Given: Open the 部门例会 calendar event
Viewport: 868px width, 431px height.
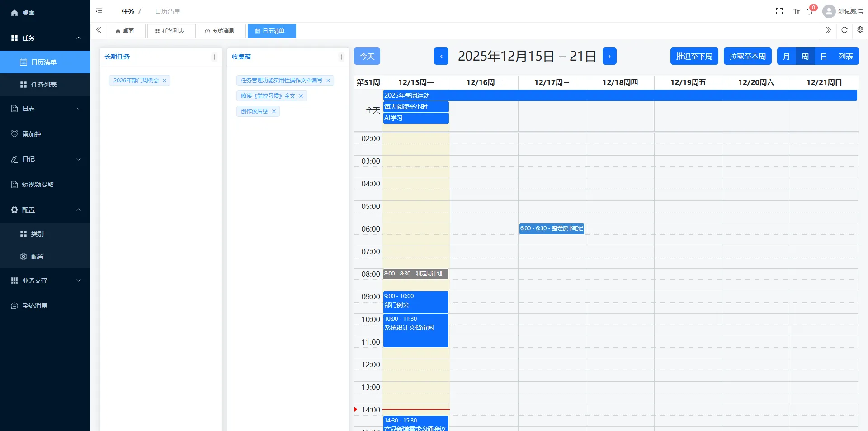Looking at the screenshot, I should click(x=415, y=302).
